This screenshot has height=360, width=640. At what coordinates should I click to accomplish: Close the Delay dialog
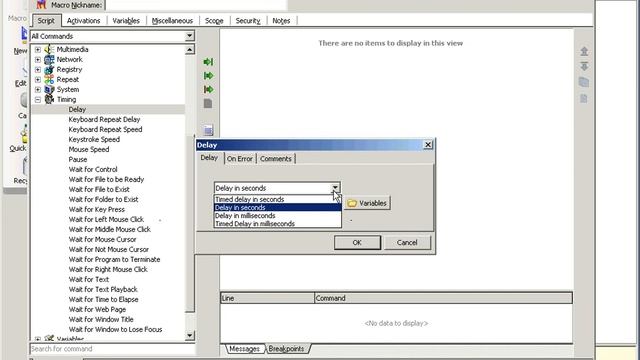coord(428,144)
